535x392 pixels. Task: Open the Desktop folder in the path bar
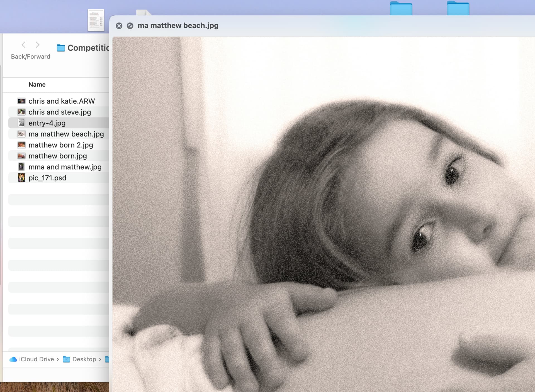[x=80, y=359]
